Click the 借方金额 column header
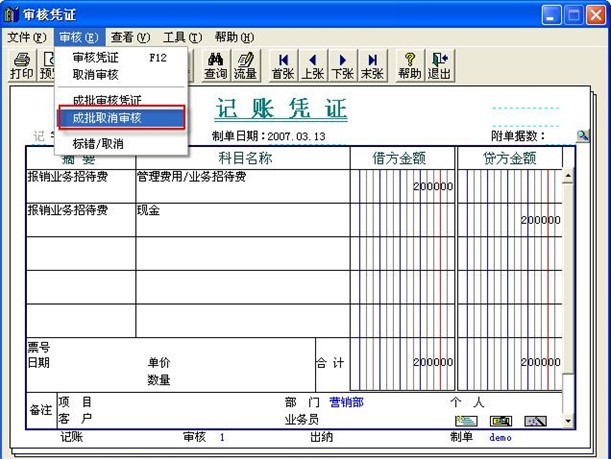The image size is (611, 459). click(x=399, y=158)
